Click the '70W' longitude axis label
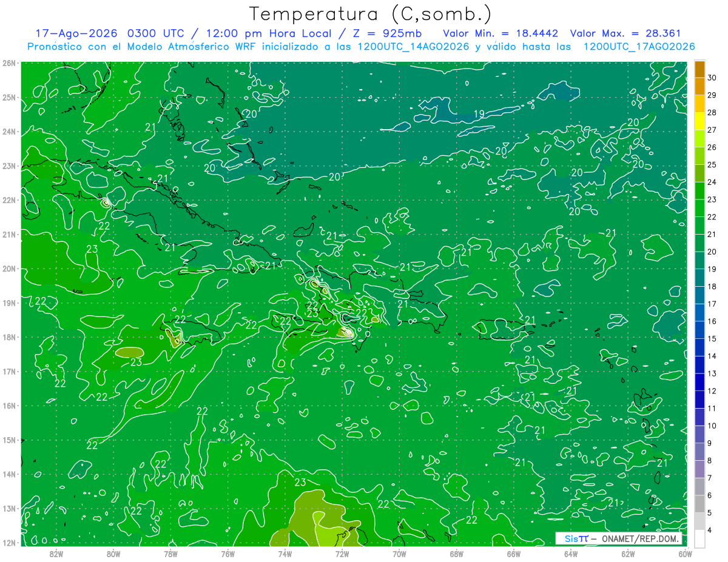Viewport: 728px width, 562px height. [399, 553]
